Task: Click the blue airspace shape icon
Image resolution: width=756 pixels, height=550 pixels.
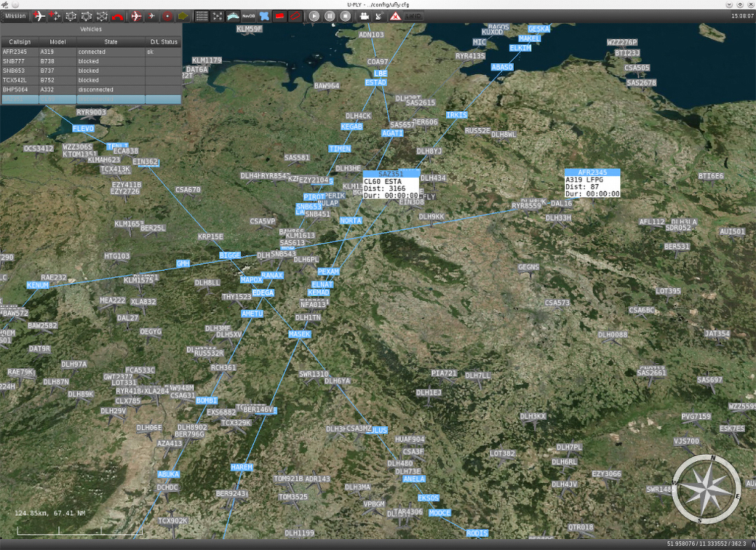Action: pyautogui.click(x=264, y=15)
